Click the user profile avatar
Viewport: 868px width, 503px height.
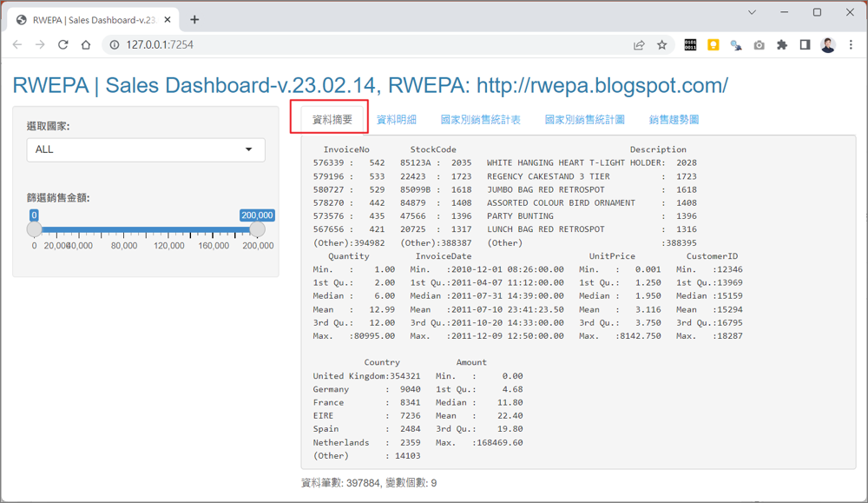[827, 45]
